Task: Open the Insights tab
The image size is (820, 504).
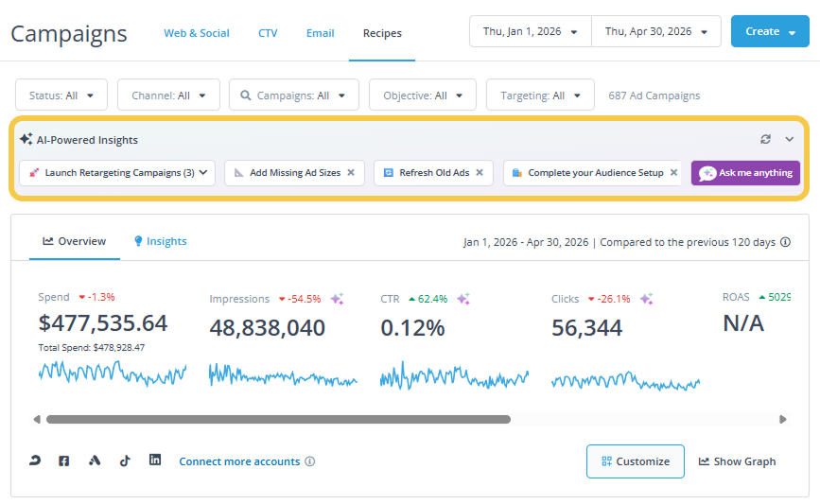Action: click(161, 241)
